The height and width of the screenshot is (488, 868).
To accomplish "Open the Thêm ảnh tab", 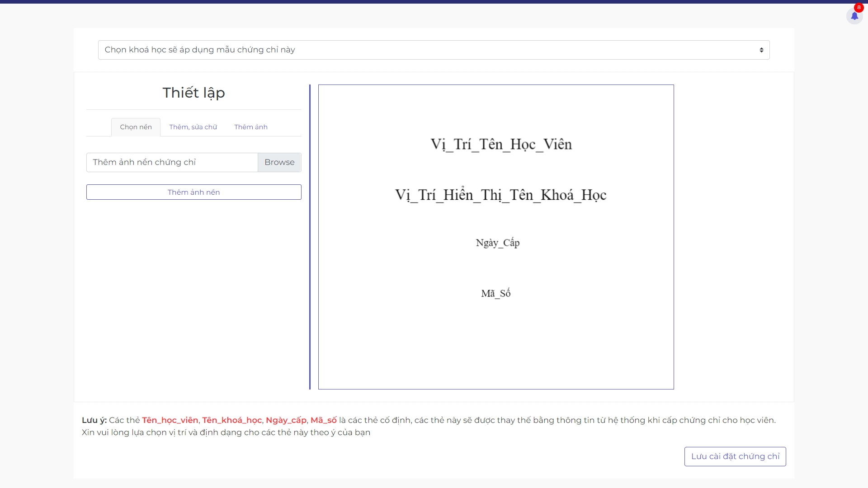I will click(250, 127).
